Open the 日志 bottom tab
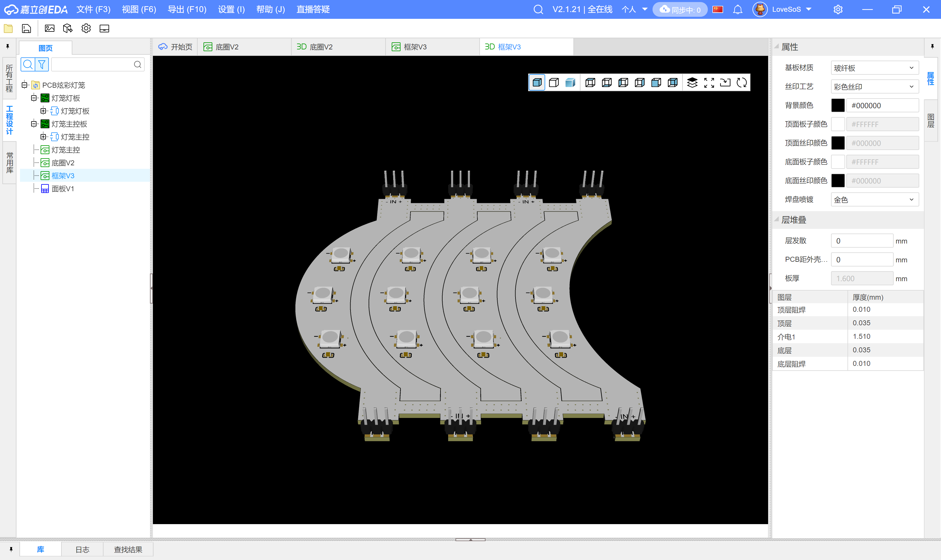 (82, 549)
